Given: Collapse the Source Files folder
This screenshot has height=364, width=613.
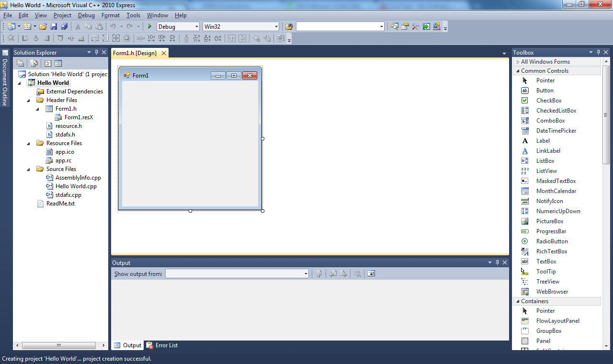Looking at the screenshot, I should click(x=29, y=169).
